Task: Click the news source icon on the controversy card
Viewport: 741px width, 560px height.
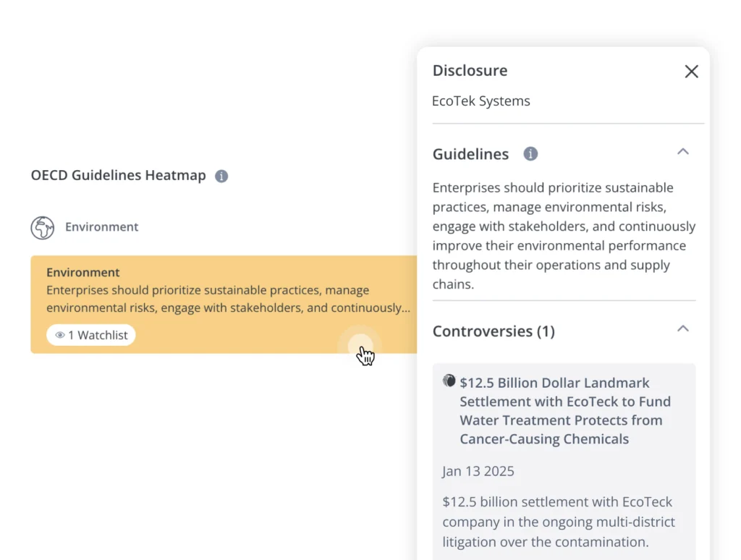Action: click(x=449, y=381)
